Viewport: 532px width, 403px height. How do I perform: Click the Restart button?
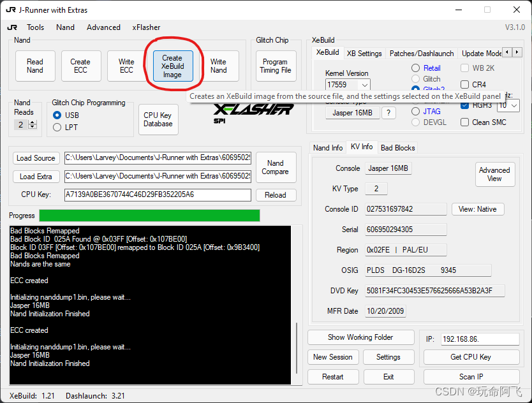coord(333,377)
